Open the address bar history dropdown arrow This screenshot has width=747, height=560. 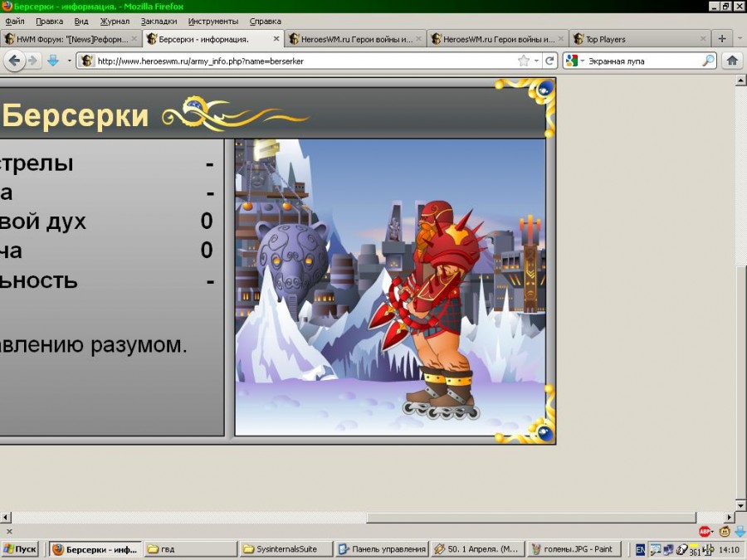pos(536,61)
